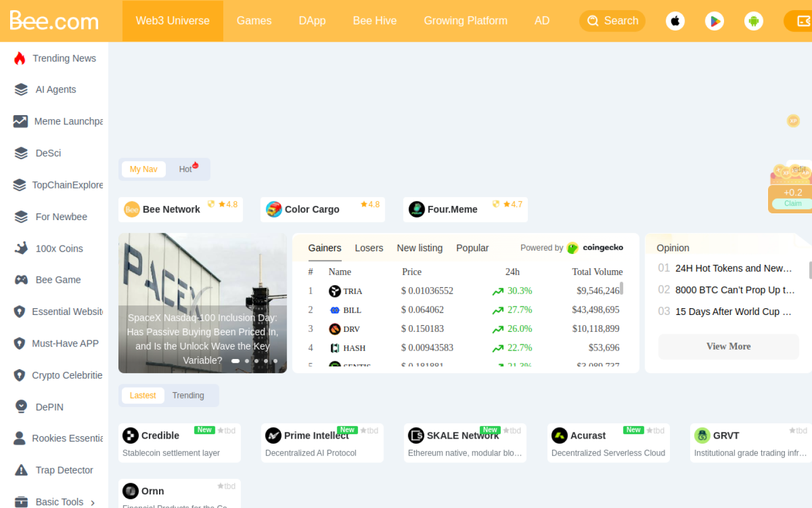Click the Ornn project logo
This screenshot has width=812, height=508.
[x=130, y=491]
